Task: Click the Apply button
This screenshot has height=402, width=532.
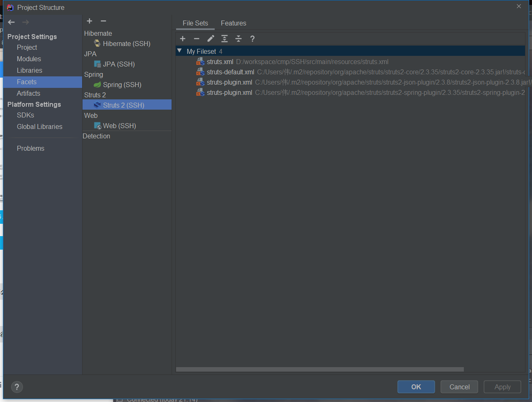Action: [502, 387]
